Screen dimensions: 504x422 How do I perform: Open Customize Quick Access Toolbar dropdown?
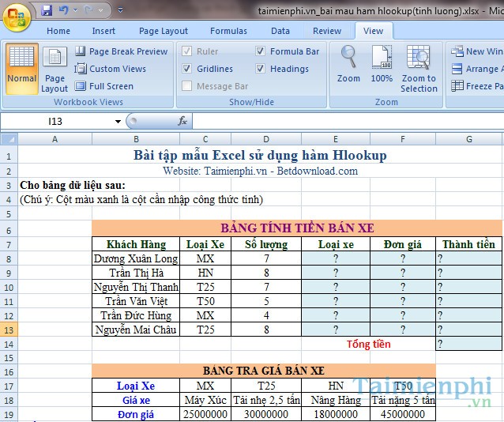pos(121,10)
